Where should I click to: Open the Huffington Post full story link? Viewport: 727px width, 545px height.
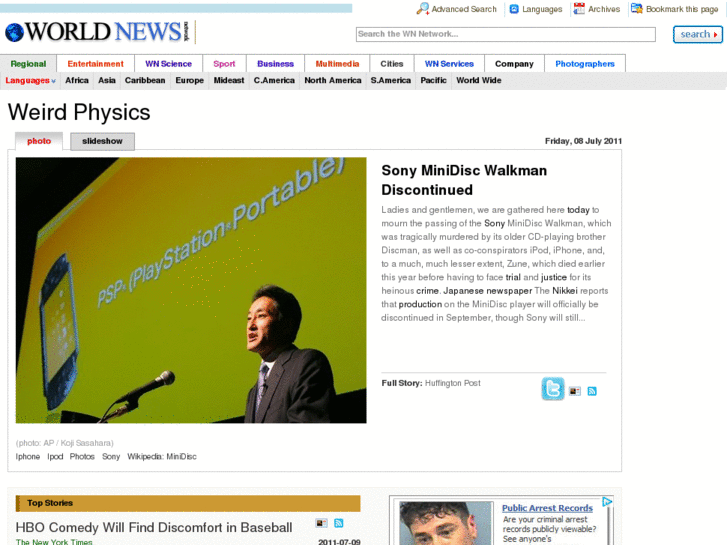click(x=453, y=383)
